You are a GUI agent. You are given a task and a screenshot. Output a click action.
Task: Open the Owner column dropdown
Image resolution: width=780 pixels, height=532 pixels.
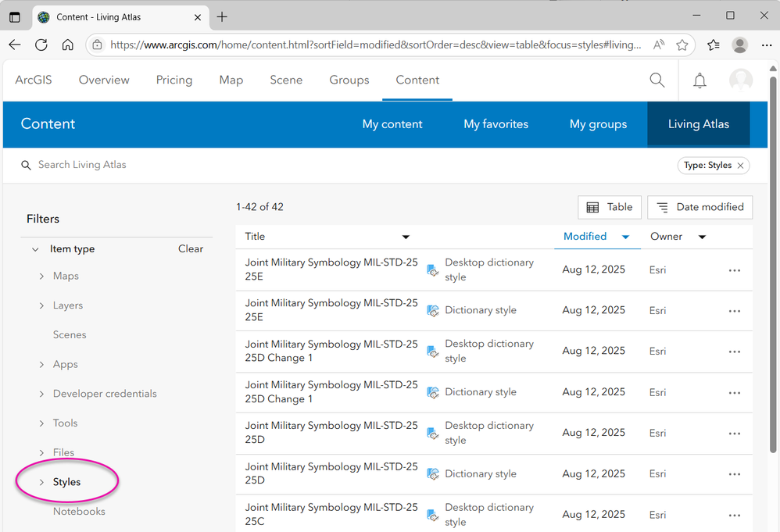point(702,237)
